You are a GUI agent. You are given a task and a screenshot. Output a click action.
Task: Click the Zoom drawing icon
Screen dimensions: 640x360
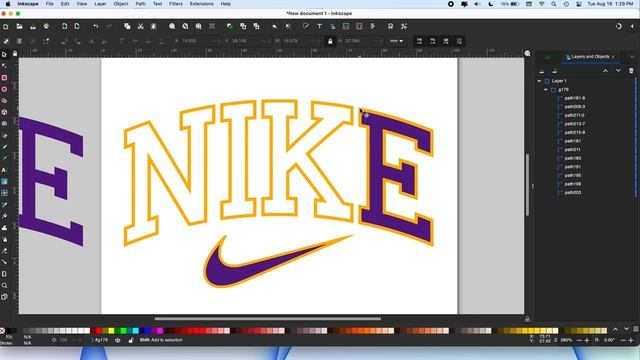(185, 27)
